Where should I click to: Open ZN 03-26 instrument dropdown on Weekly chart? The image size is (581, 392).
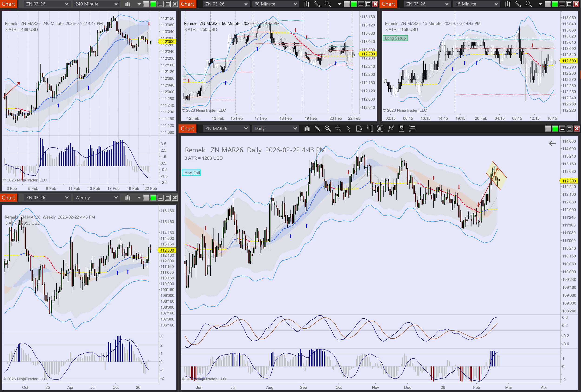click(47, 198)
